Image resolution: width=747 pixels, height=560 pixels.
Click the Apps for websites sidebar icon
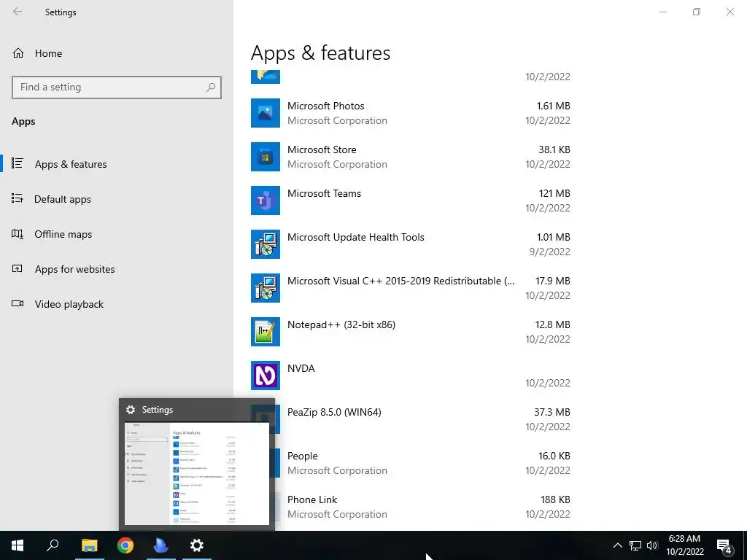(x=18, y=268)
